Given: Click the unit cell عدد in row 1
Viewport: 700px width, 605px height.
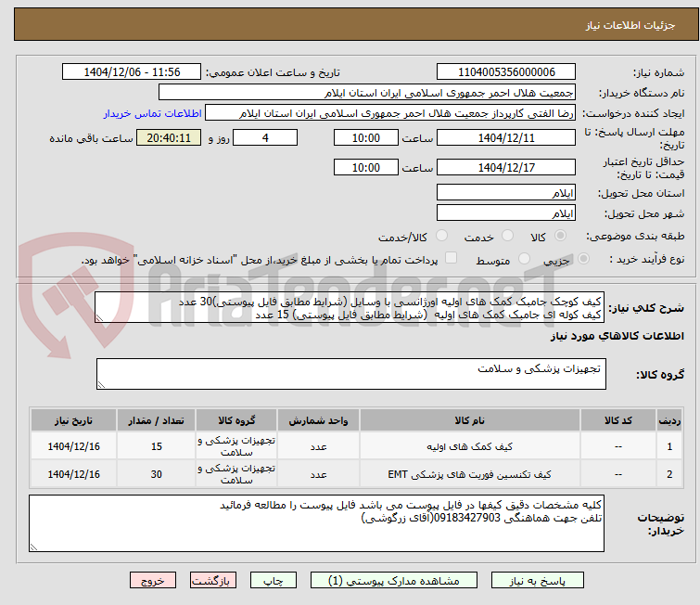Looking at the screenshot, I should (318, 446).
